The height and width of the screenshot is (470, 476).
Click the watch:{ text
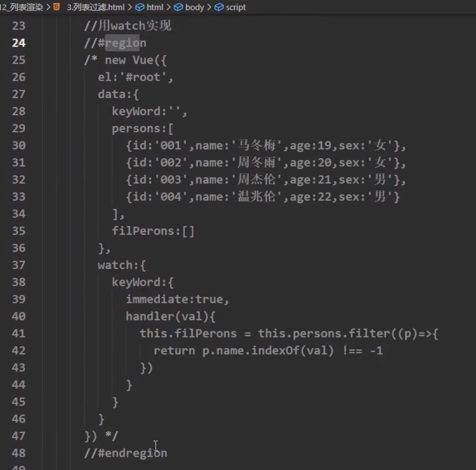point(122,265)
